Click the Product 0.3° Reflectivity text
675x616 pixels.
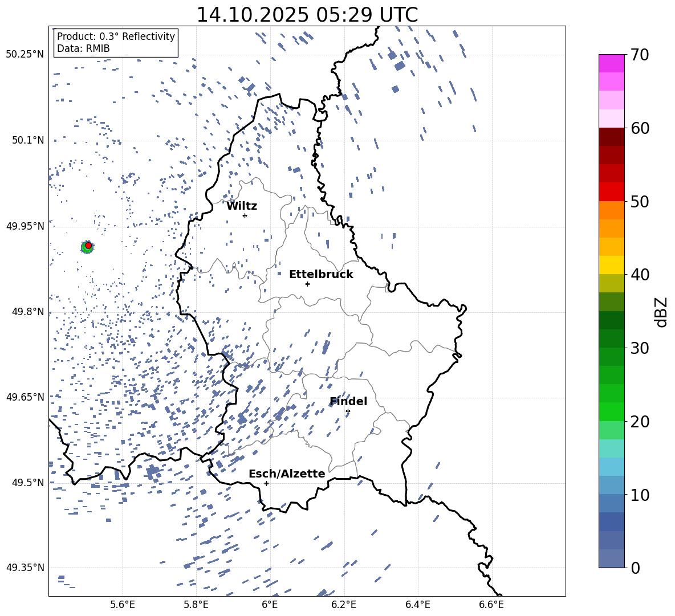click(116, 36)
